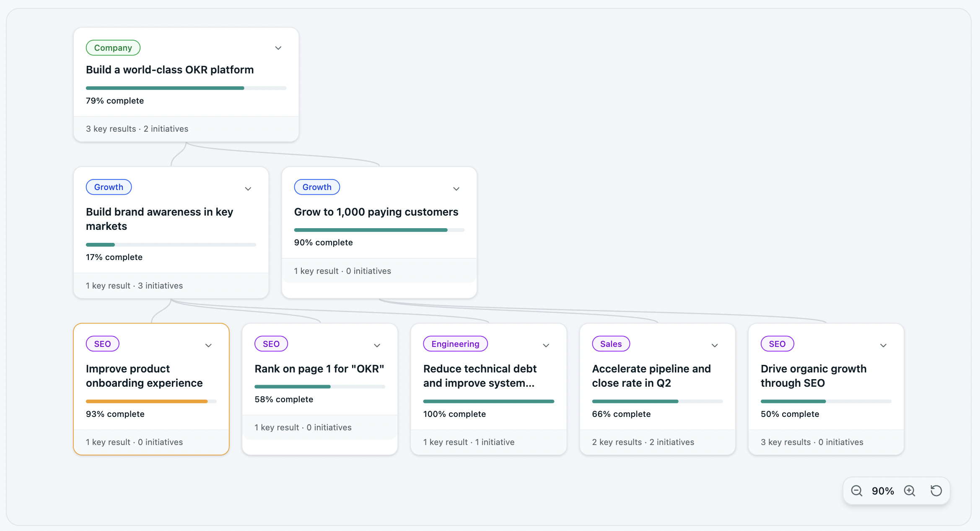980x531 pixels.
Task: Click the 100% complete label
Action: pos(455,414)
